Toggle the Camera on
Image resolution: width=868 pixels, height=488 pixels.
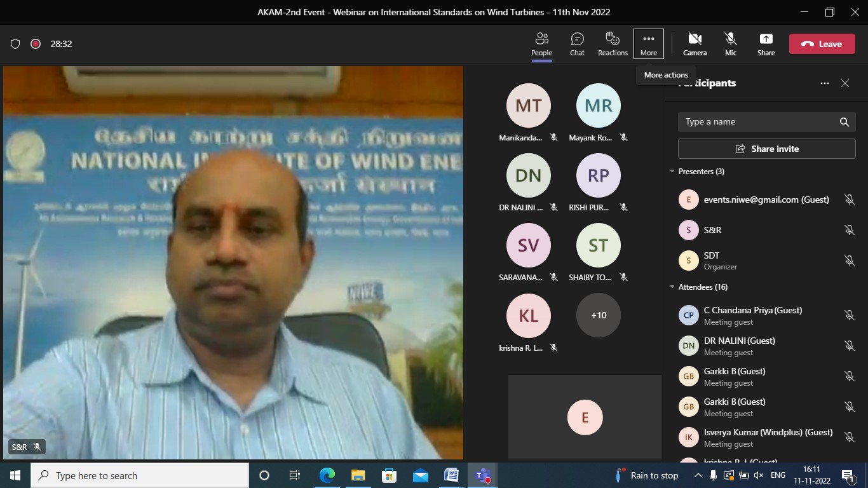(695, 44)
